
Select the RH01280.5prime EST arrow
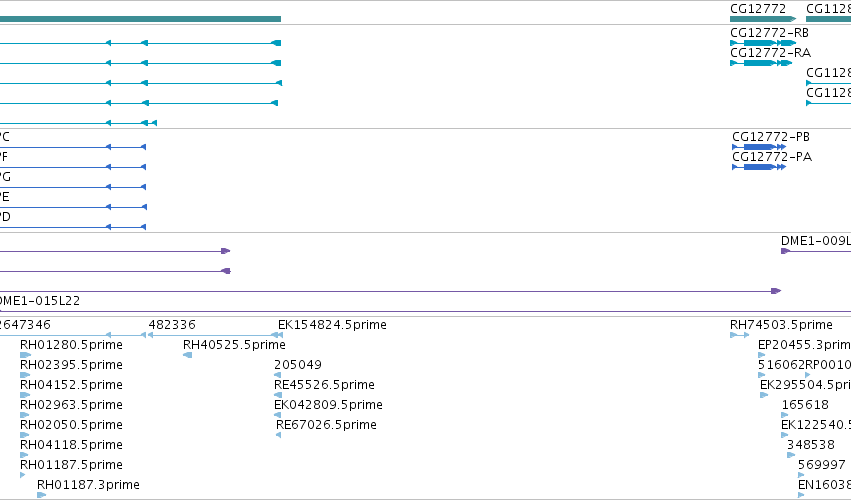[x=25, y=355]
